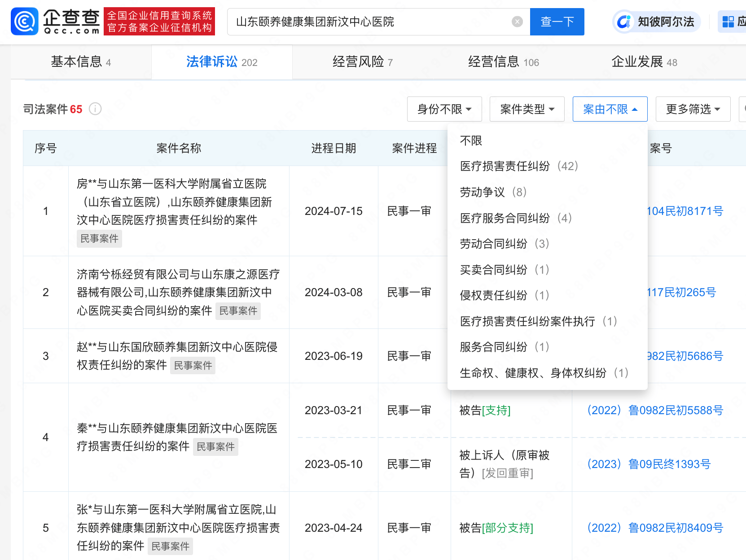Open case 秦**与山东颐养健康集团 医疗损害
Screen dimensions: 746x560
click(177, 437)
